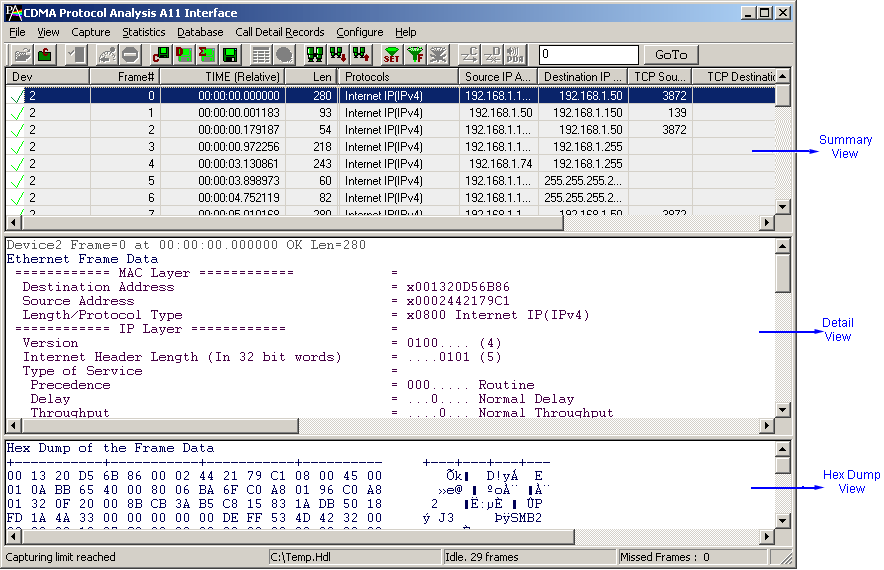Open the Capture menu
The width and height of the screenshot is (884, 570).
(x=91, y=32)
